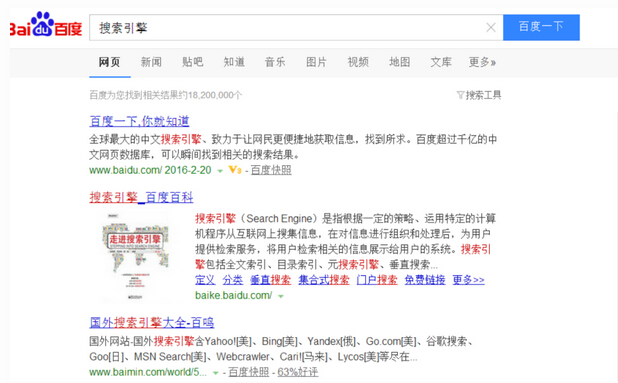Click the 63%好评 rating link
The height and width of the screenshot is (383, 618).
(x=298, y=372)
